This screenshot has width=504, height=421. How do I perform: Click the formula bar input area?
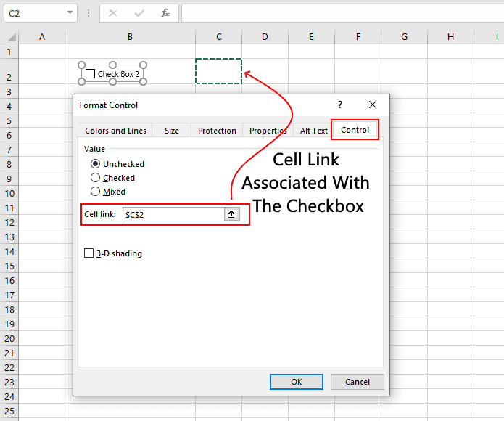point(342,13)
